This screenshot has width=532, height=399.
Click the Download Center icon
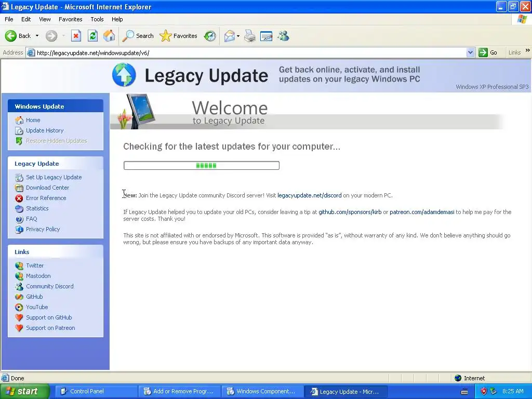click(x=19, y=188)
